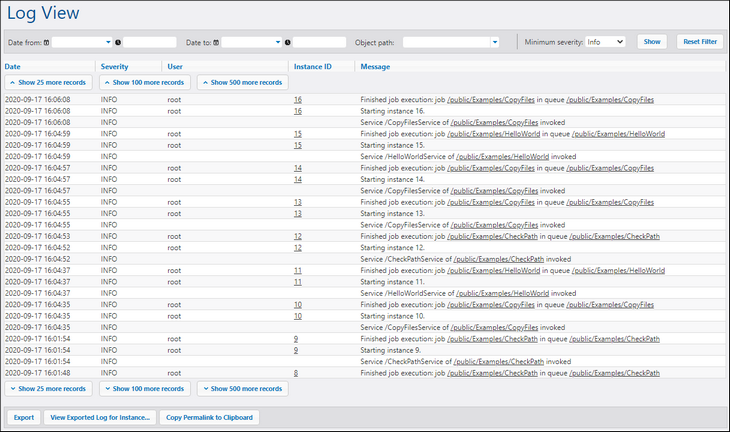Open instance ID 16 in Starting instance 16 row
The image size is (730, 432).
[298, 111]
